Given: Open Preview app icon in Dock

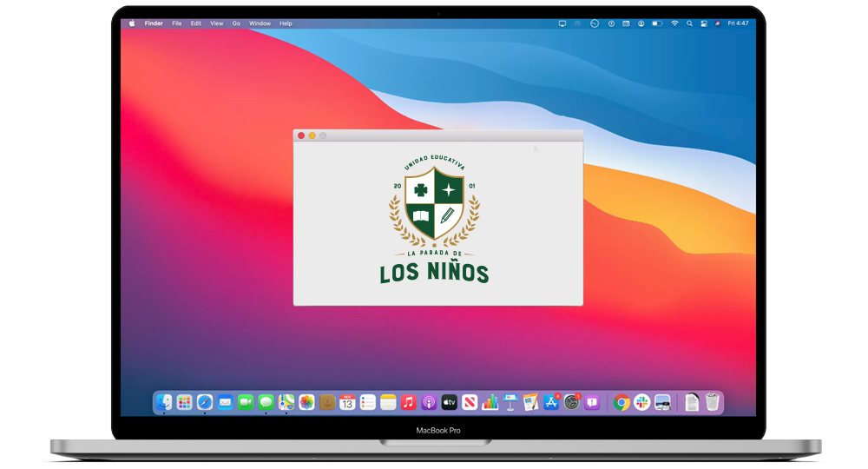Looking at the screenshot, I should point(662,402).
